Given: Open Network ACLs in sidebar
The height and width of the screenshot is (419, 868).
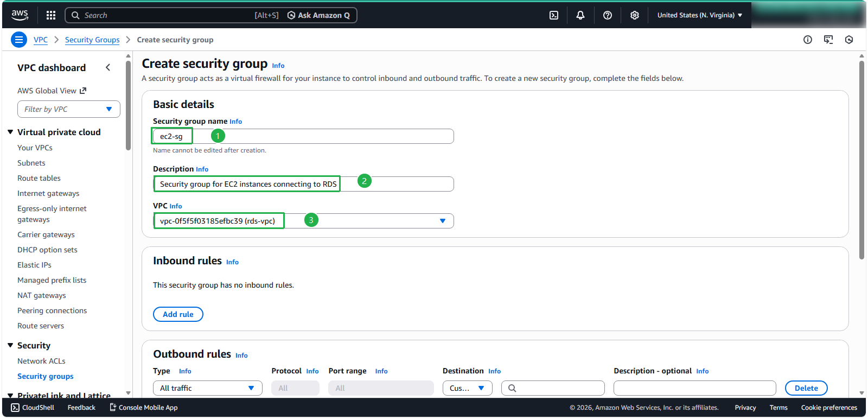Looking at the screenshot, I should (x=41, y=361).
